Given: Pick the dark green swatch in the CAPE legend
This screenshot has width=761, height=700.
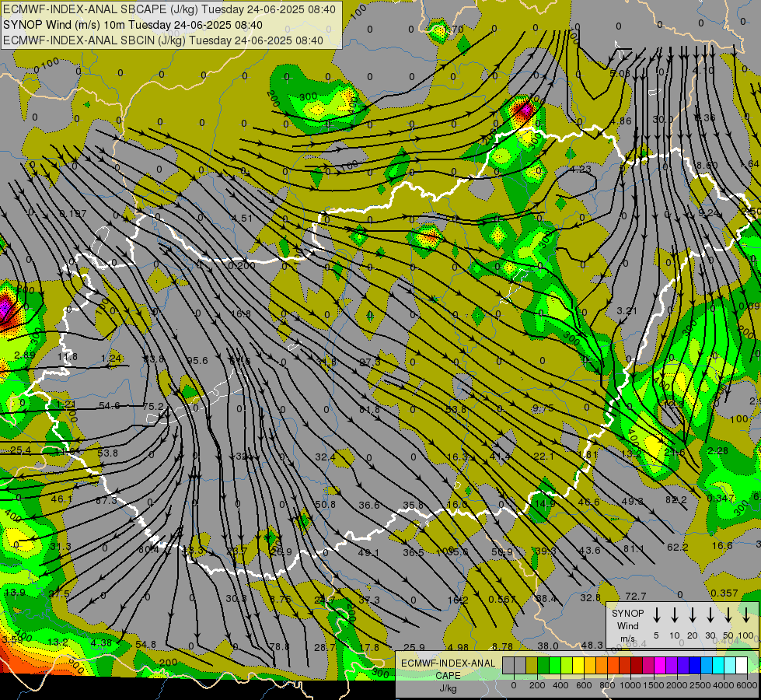Looking at the screenshot, I should (x=543, y=665).
